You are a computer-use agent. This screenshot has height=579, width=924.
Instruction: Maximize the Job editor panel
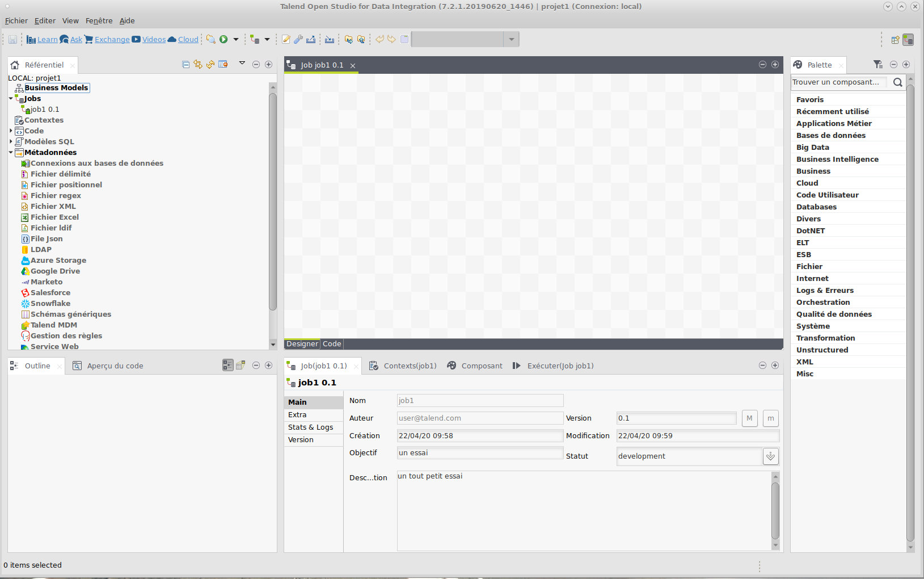click(x=775, y=65)
